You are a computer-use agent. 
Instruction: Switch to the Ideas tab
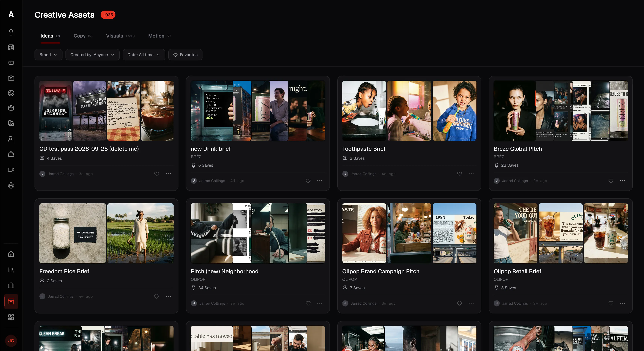click(50, 36)
